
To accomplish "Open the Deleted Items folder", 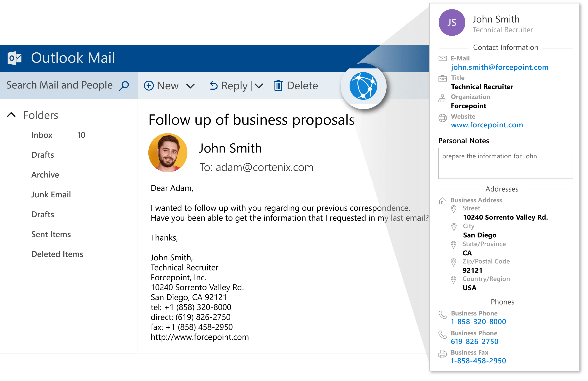I will [x=57, y=254].
